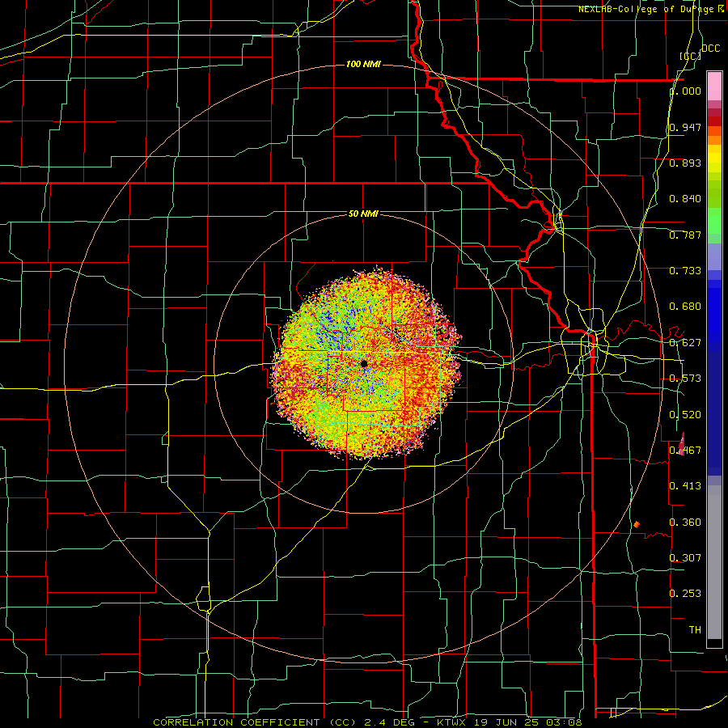Click the 50 NMI range ring label
The height and width of the screenshot is (728, 728).
click(363, 214)
